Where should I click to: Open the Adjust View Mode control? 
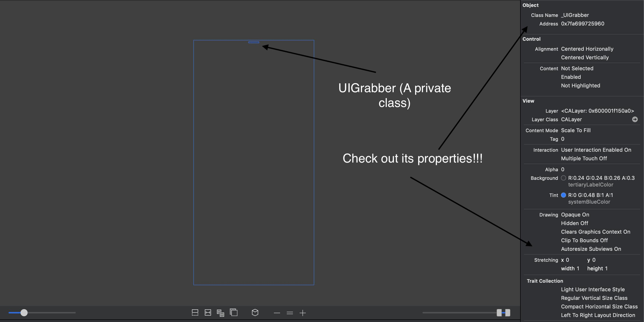(221, 313)
